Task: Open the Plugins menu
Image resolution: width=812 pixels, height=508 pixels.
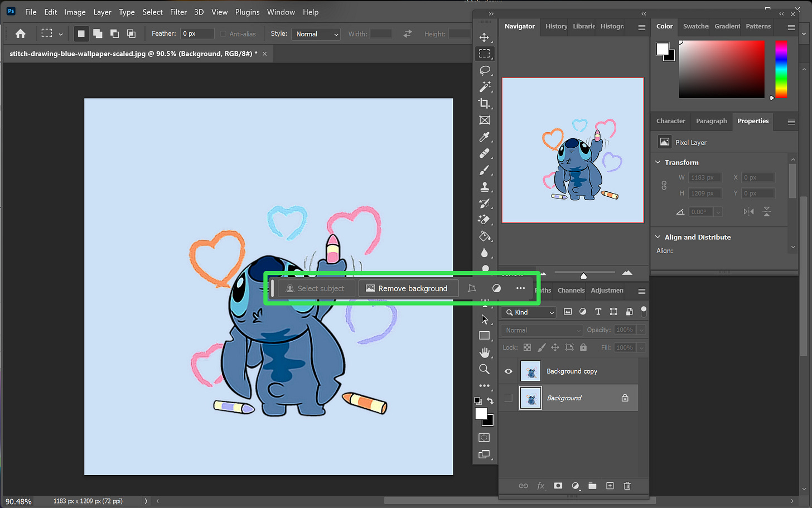Action: click(x=247, y=12)
